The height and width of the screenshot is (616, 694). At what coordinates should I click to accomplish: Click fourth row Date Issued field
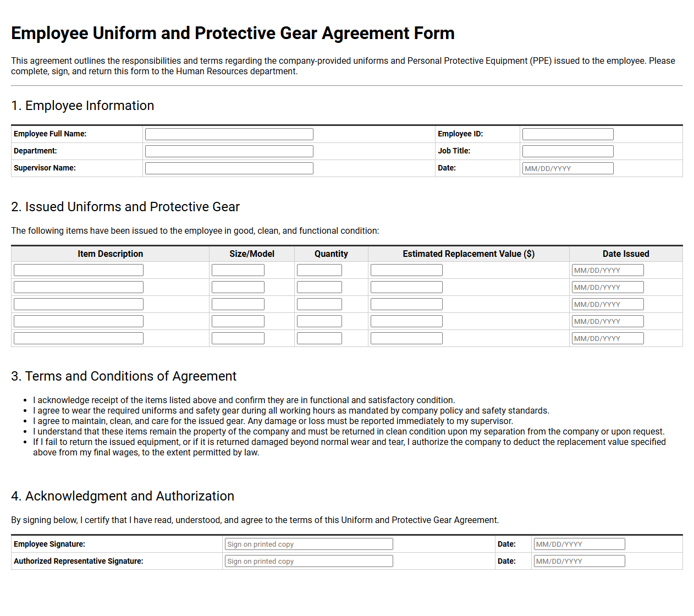coord(608,321)
